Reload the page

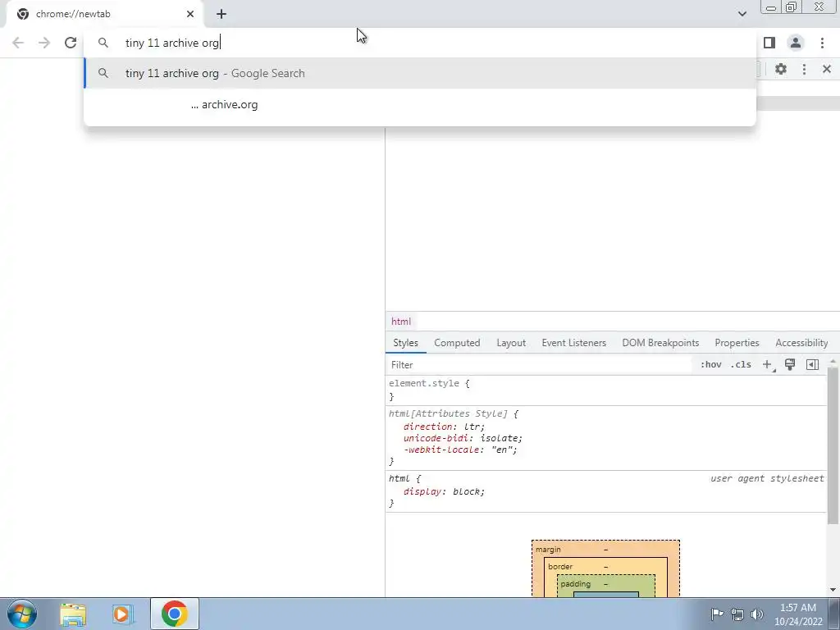tap(71, 43)
